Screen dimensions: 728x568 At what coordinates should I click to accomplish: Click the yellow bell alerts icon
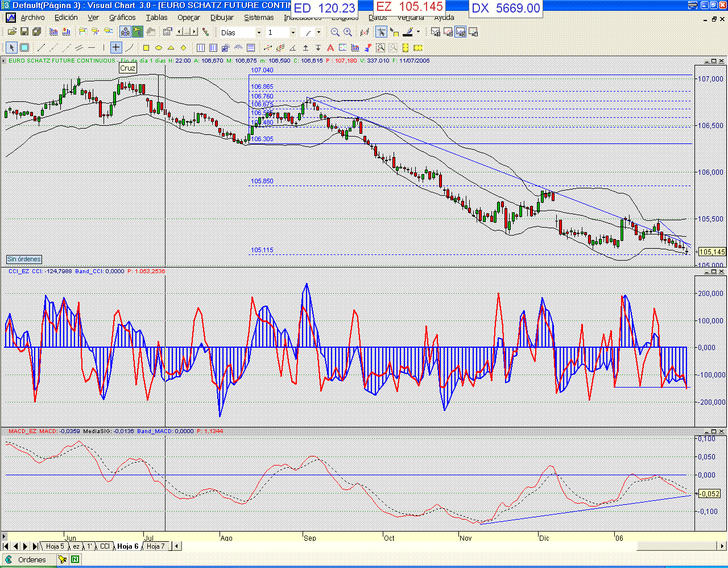tap(62, 559)
